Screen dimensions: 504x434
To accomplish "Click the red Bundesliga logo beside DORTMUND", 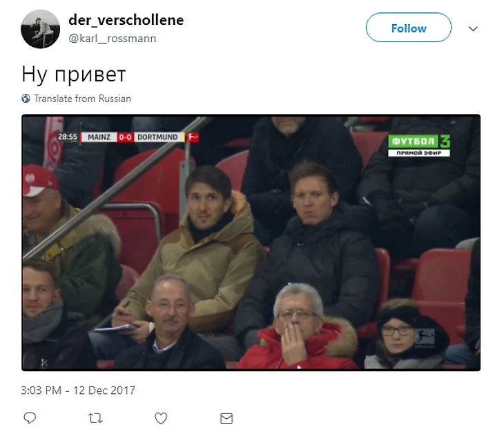I will (x=192, y=137).
